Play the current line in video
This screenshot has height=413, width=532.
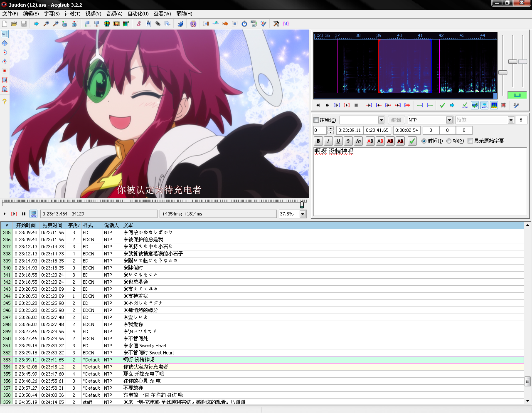tap(14, 214)
